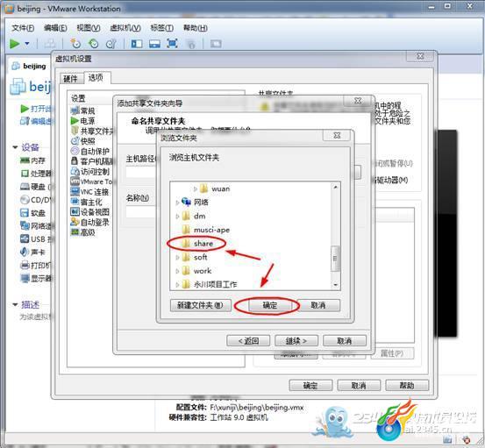
Task: Select the USB controller device icon
Action: point(25,238)
